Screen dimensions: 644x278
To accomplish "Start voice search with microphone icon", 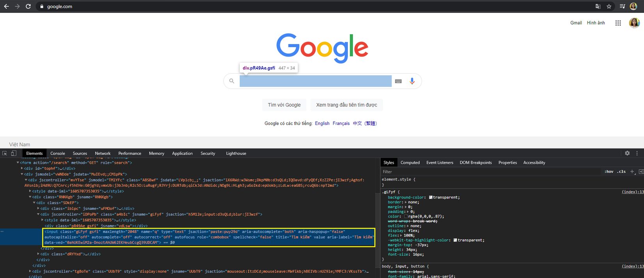I will pos(412,81).
